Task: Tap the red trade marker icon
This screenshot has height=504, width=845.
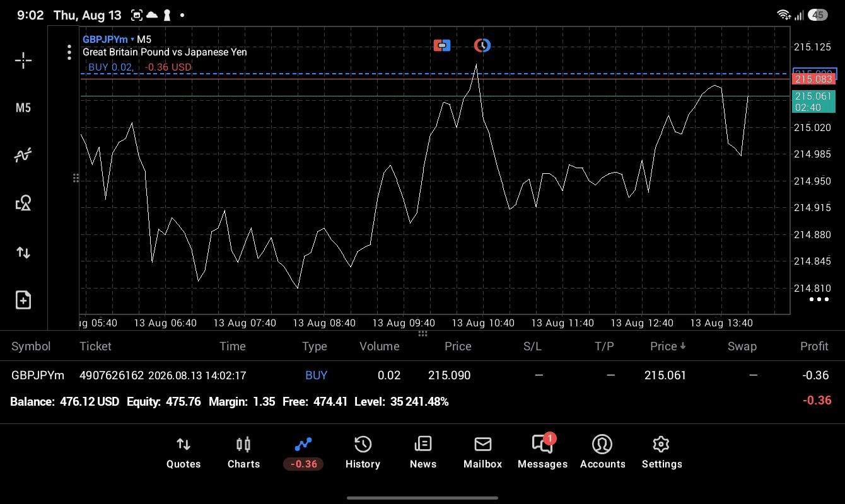Action: pyautogui.click(x=442, y=45)
